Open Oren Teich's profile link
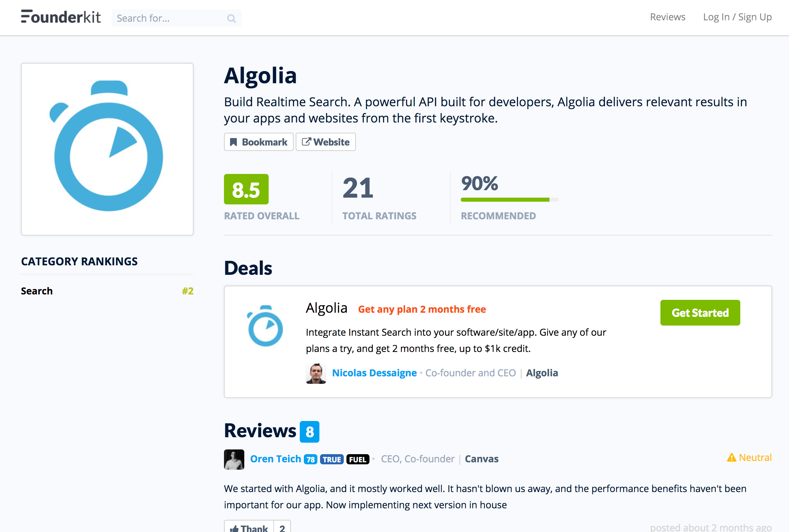The image size is (789, 532). click(275, 459)
